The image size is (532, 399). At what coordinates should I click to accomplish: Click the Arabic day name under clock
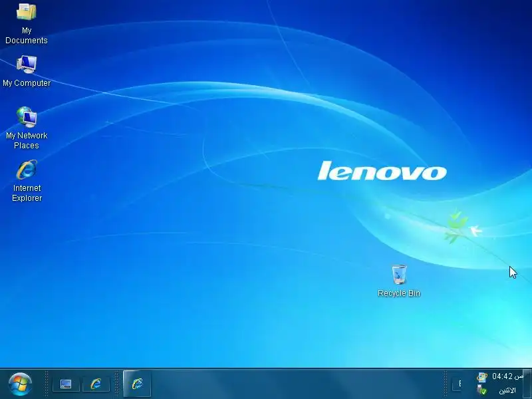(508, 390)
